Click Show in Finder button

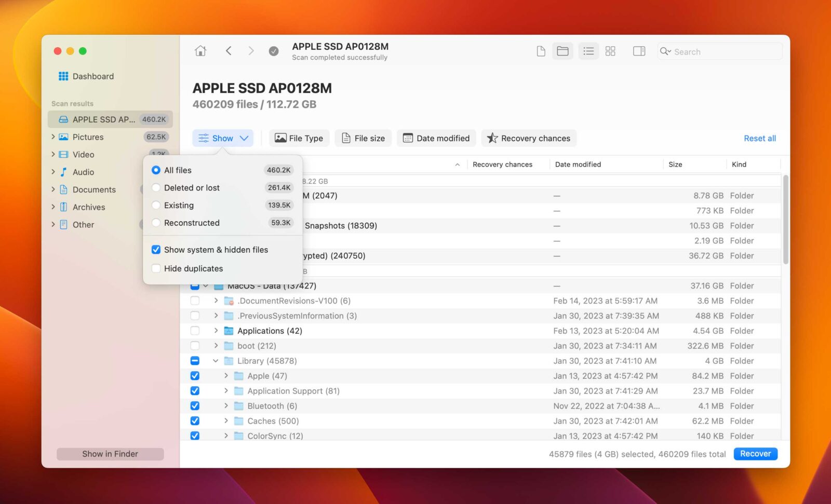click(x=110, y=454)
